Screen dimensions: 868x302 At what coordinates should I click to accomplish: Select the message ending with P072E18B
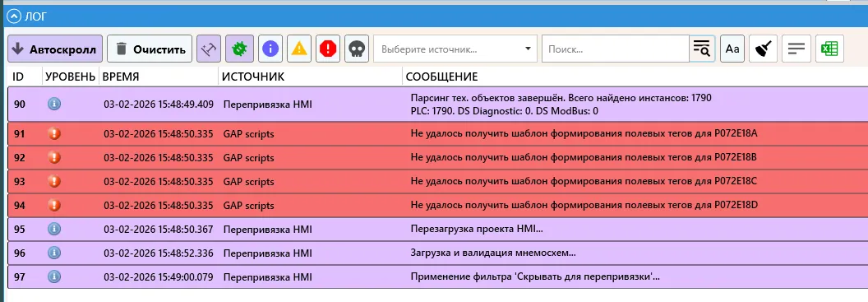(584, 157)
